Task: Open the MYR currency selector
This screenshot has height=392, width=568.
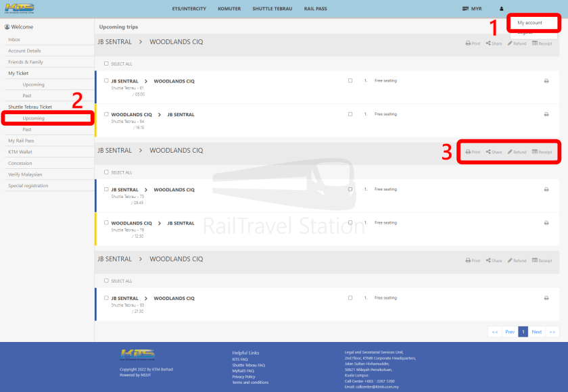Action: [472, 9]
